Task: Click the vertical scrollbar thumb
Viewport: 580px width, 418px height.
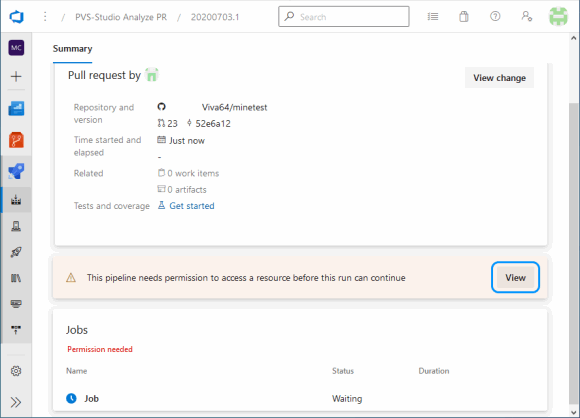Action: pos(573,253)
